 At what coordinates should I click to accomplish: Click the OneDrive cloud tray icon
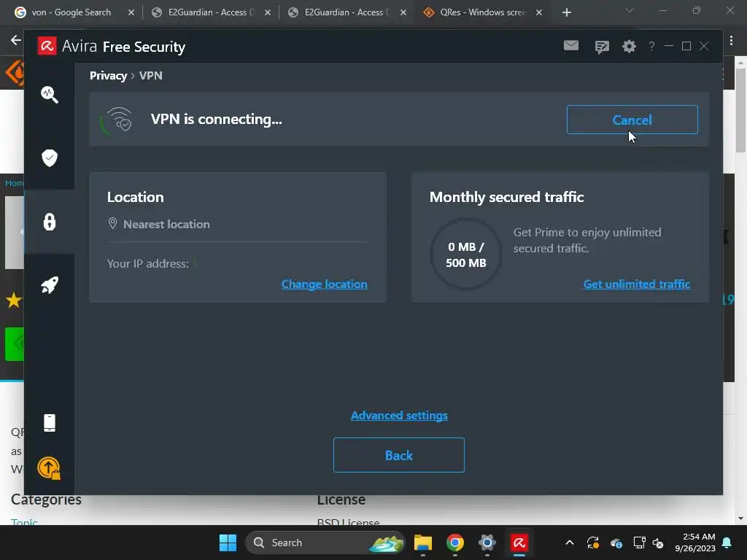(x=616, y=542)
